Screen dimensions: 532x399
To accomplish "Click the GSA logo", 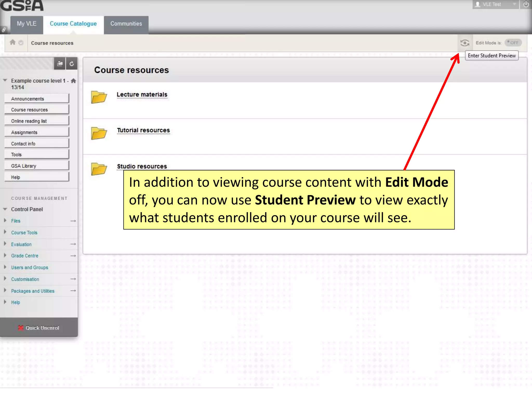I will 22,5.
